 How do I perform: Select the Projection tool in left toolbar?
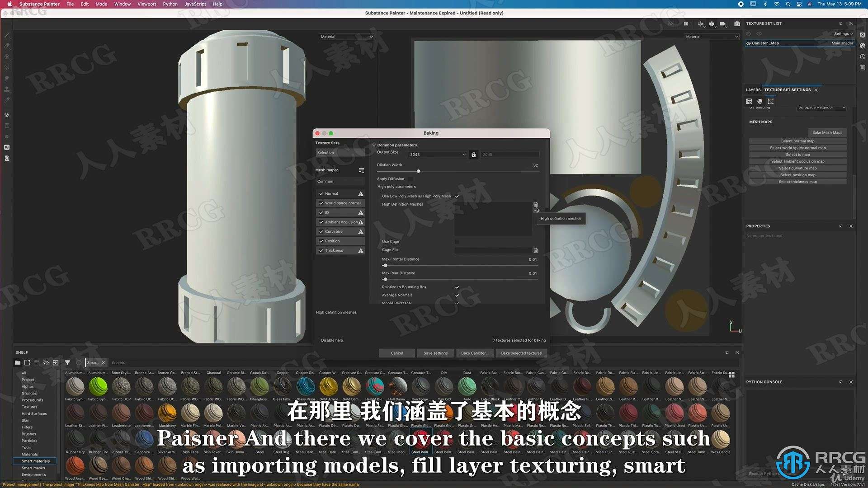coord(7,56)
